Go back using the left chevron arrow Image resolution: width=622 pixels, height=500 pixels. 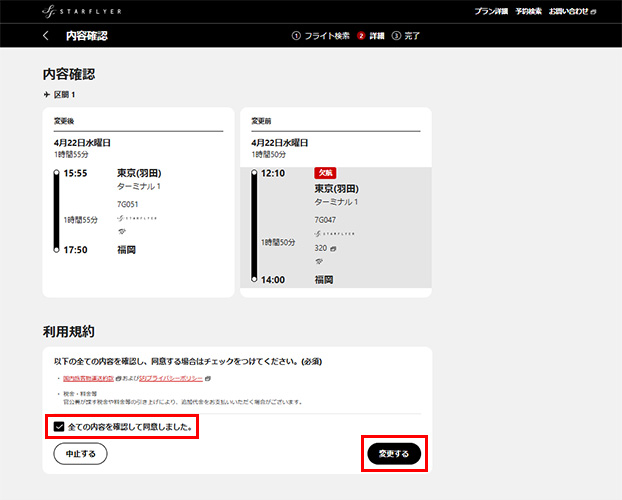pos(46,36)
